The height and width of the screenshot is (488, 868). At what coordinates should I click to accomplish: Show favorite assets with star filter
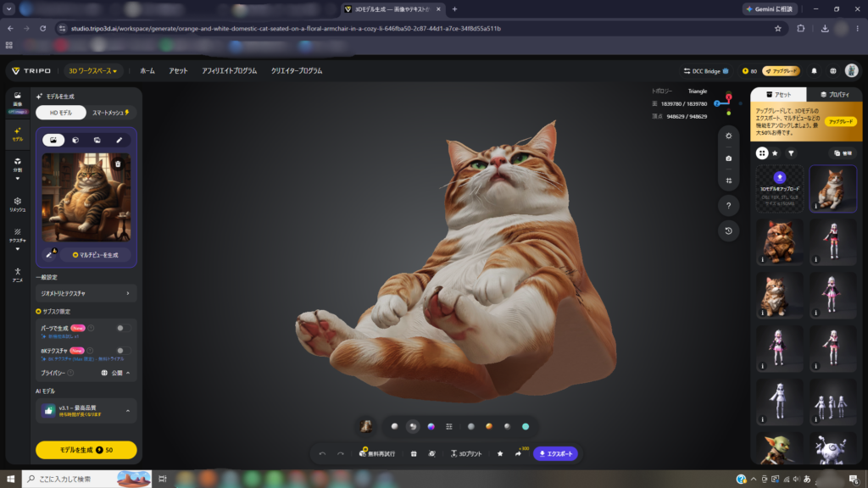pos(775,153)
